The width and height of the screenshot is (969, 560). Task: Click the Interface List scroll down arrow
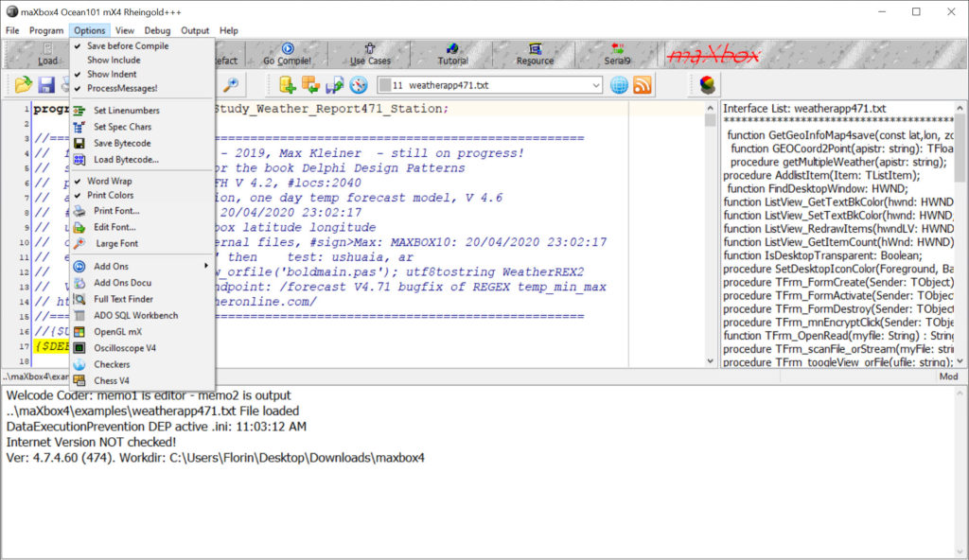[960, 361]
